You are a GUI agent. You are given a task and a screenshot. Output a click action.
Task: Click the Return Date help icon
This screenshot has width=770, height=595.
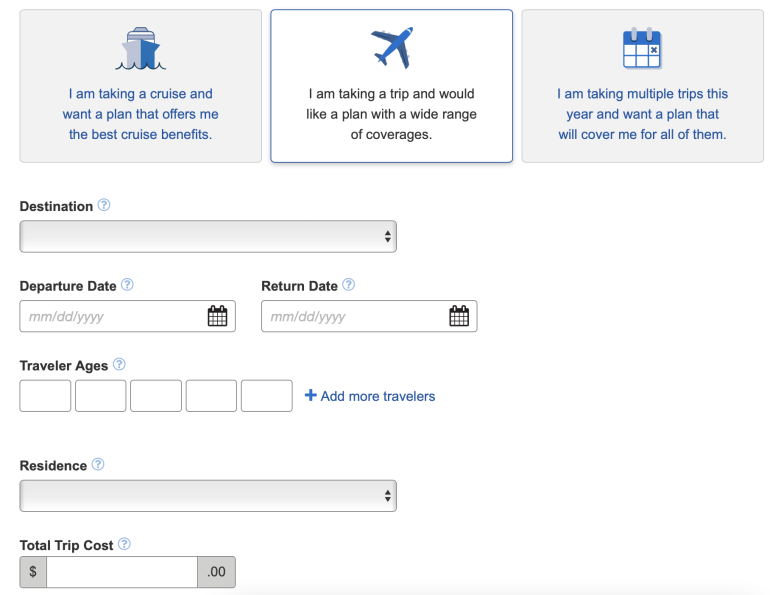click(x=348, y=285)
